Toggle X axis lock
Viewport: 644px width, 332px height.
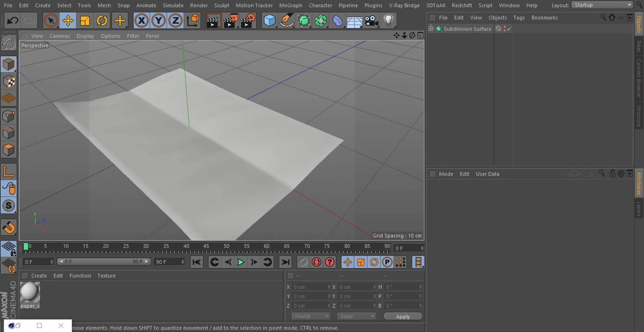point(142,21)
